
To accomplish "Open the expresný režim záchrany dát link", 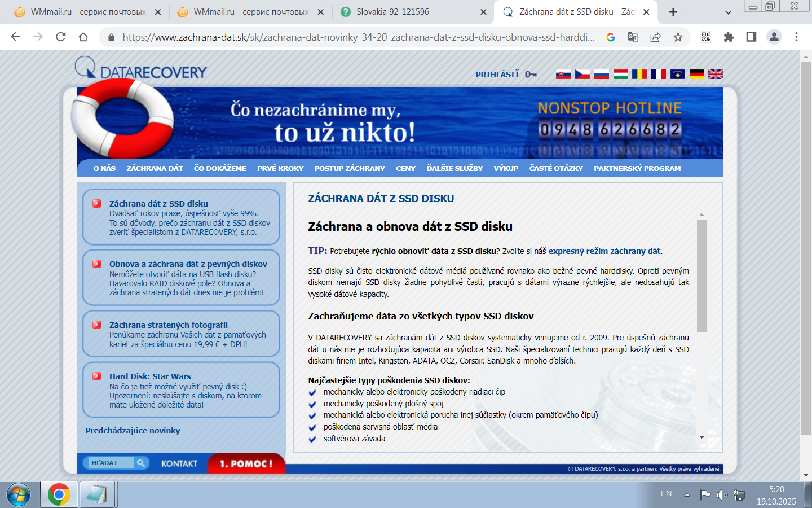I will (x=604, y=251).
